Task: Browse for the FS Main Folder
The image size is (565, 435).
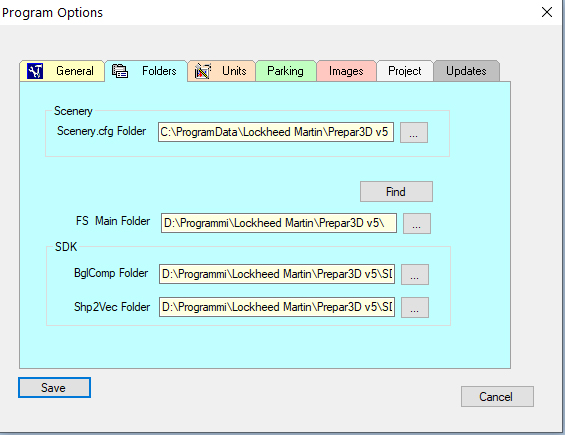Action: (417, 223)
